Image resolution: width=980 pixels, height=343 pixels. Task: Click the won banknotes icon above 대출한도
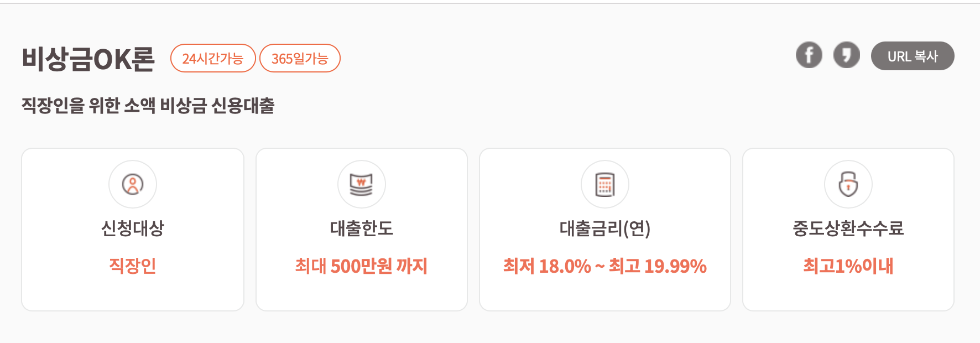[361, 184]
